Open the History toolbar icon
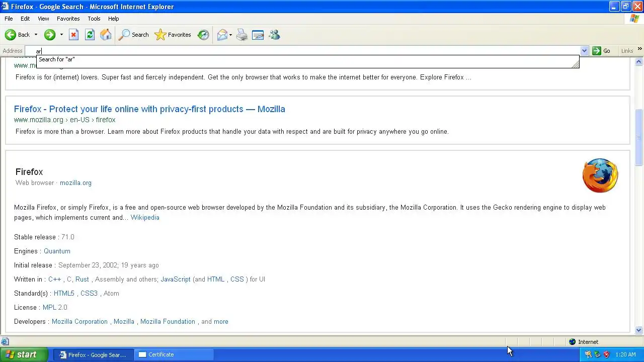The width and height of the screenshot is (644, 362). coord(203,35)
